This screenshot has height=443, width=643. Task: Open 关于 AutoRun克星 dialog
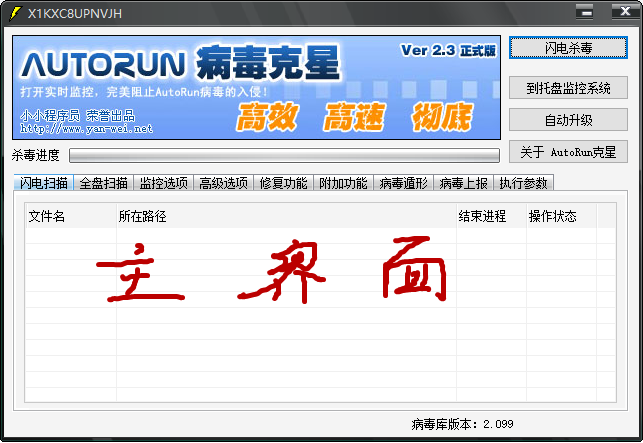(x=568, y=152)
